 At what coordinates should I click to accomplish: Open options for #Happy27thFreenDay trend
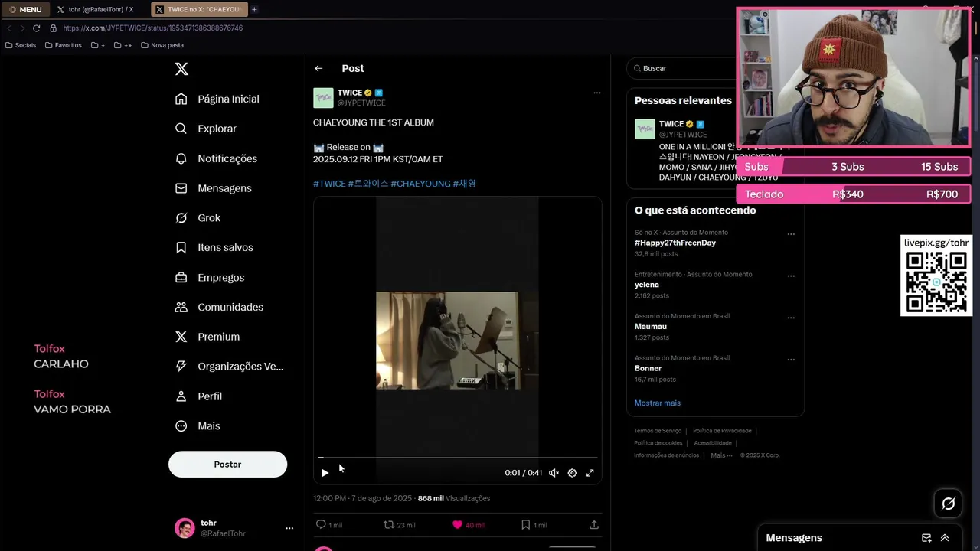point(791,234)
